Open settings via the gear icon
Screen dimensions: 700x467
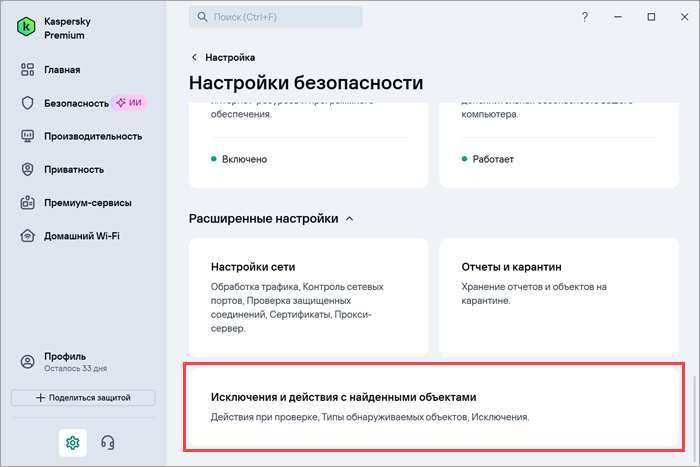pyautogui.click(x=73, y=442)
